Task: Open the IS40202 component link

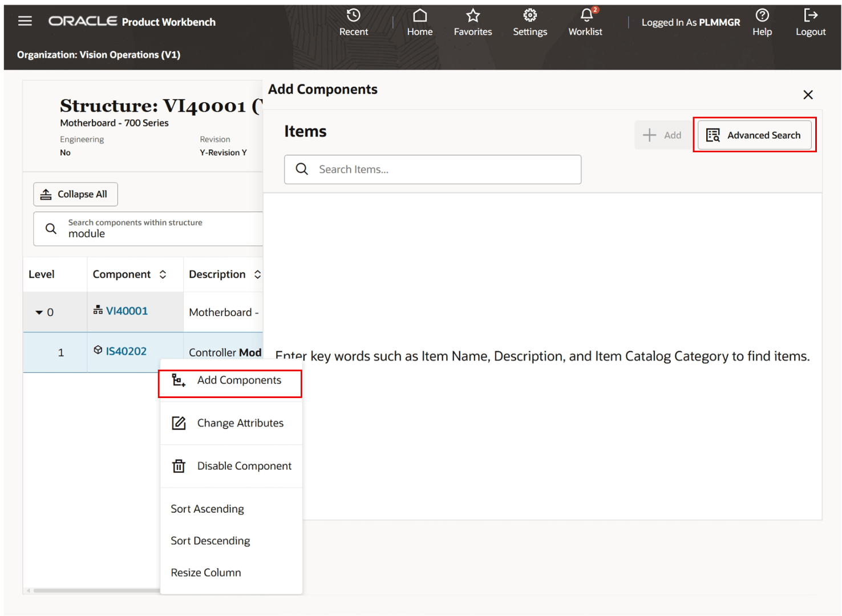Action: [127, 351]
